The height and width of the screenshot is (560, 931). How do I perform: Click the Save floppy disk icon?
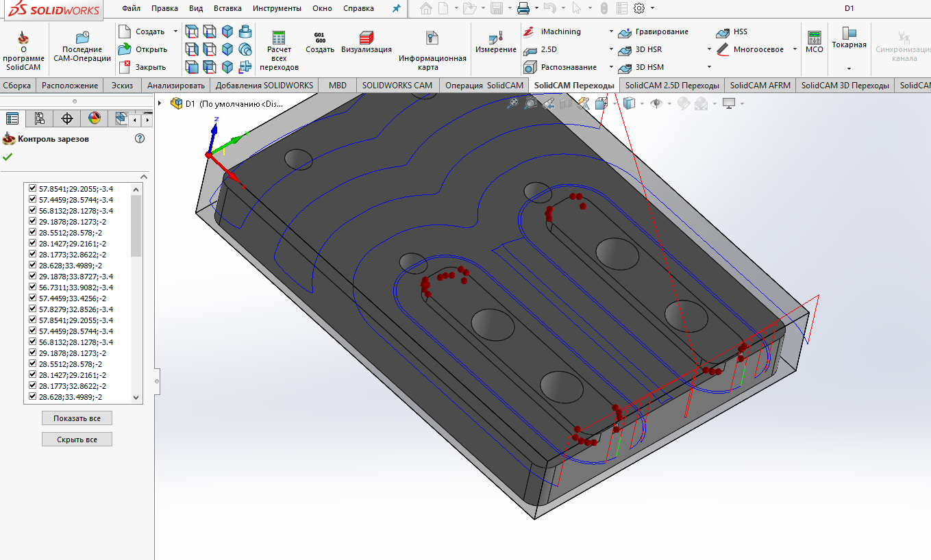pyautogui.click(x=497, y=8)
